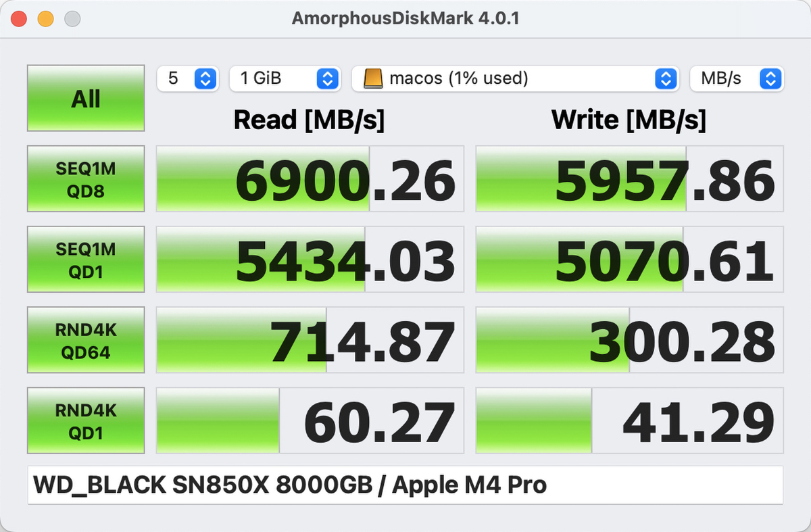Screen dimensions: 811x532
Task: Click the Write [MB/s] column header
Action: click(629, 120)
